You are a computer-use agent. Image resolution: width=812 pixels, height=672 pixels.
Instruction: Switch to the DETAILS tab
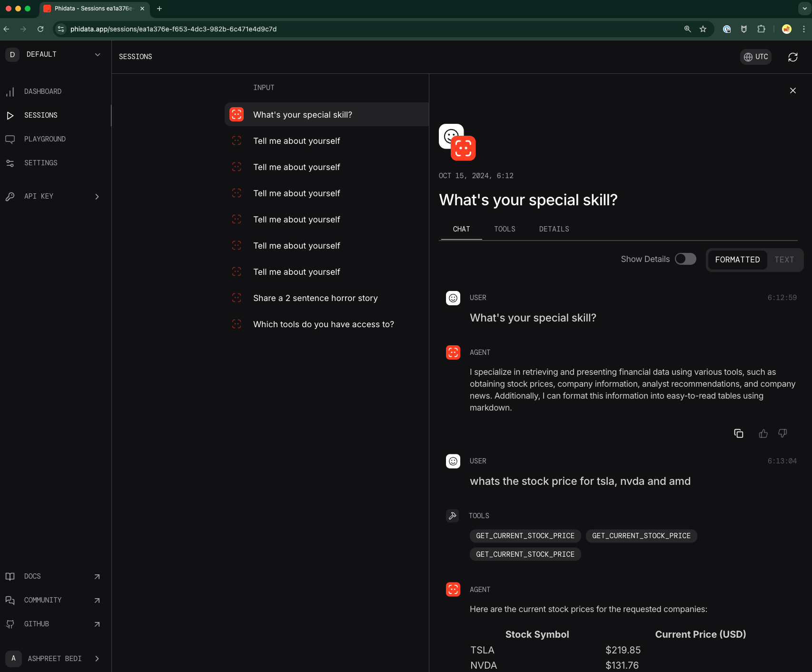pos(554,229)
